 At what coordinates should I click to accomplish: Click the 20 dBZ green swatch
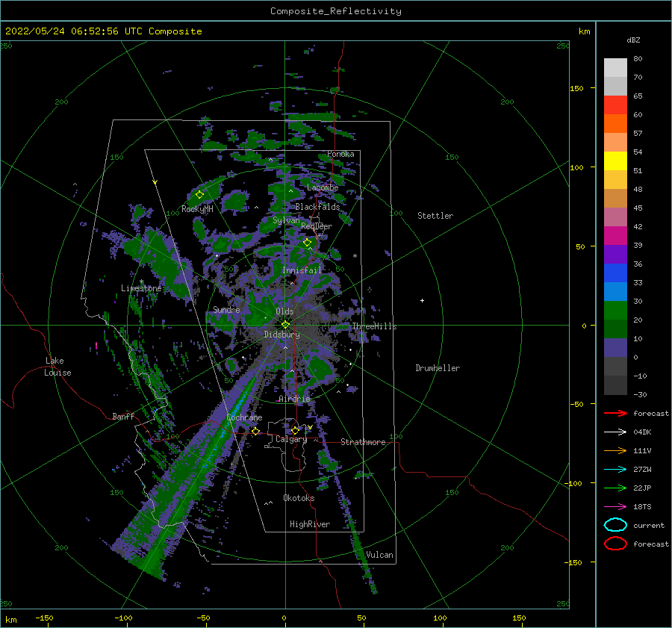coord(615,311)
